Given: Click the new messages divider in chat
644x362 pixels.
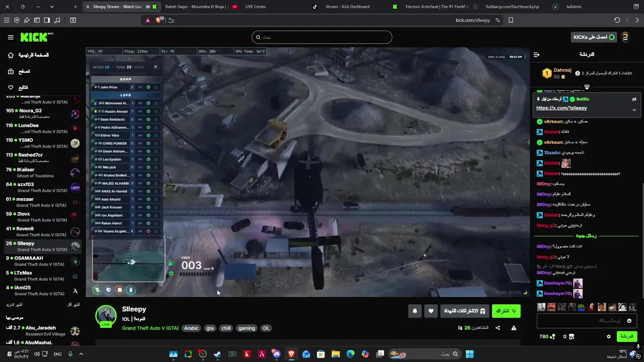Looking at the screenshot, I should tap(586, 236).
